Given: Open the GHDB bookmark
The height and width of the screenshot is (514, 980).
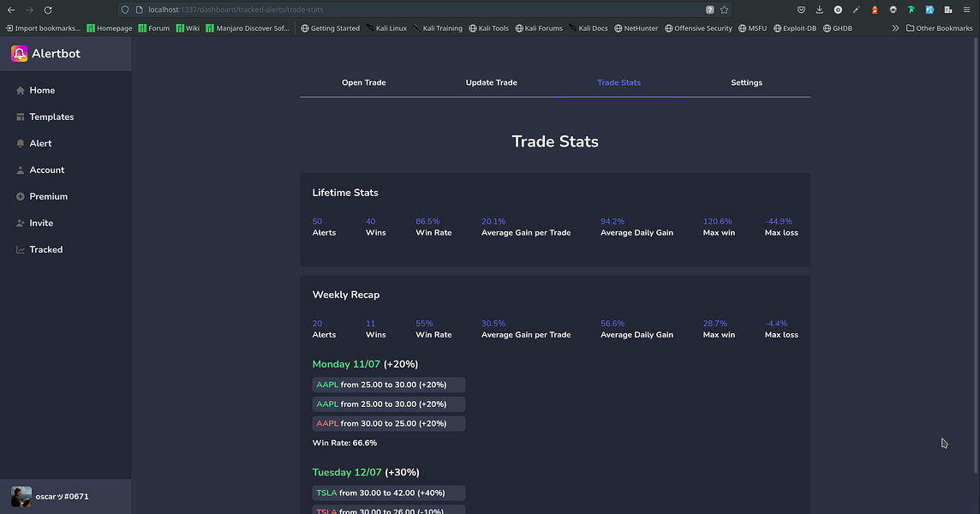Looking at the screenshot, I should (838, 28).
